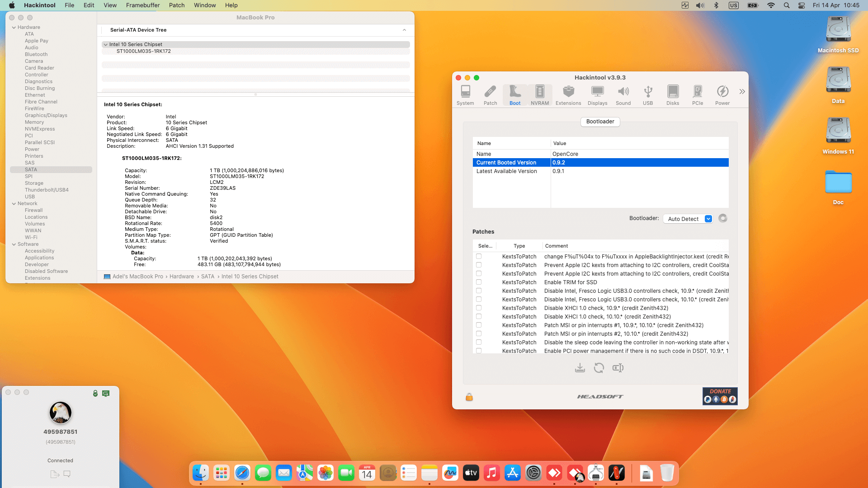This screenshot has width=868, height=488.
Task: Check the 'Disable XHCI 1.0 check, 10.9.*' patch
Action: point(479,308)
